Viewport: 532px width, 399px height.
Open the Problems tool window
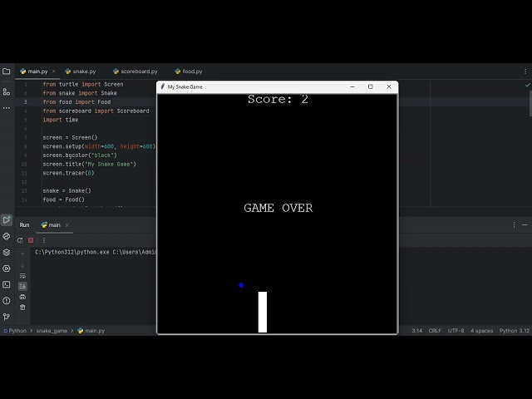coord(7,301)
